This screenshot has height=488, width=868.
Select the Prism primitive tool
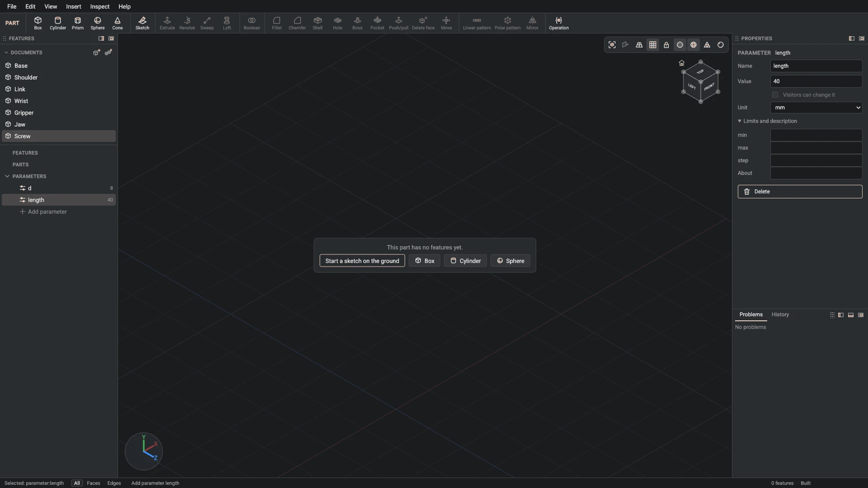click(x=78, y=23)
